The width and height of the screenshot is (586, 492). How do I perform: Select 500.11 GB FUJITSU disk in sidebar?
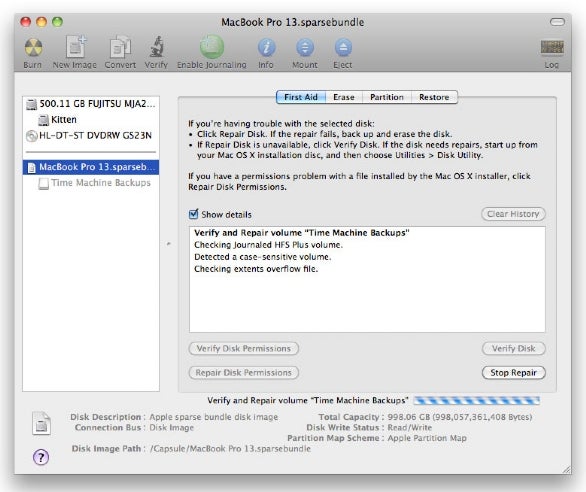91,104
